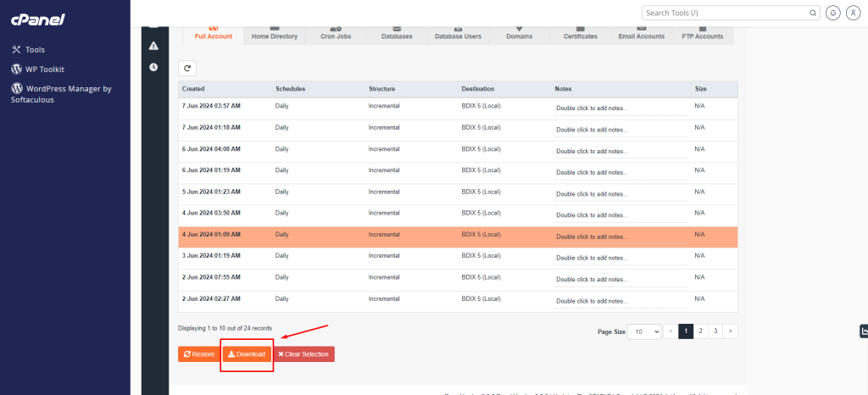
Task: Open the notifications bell icon
Action: (x=832, y=13)
